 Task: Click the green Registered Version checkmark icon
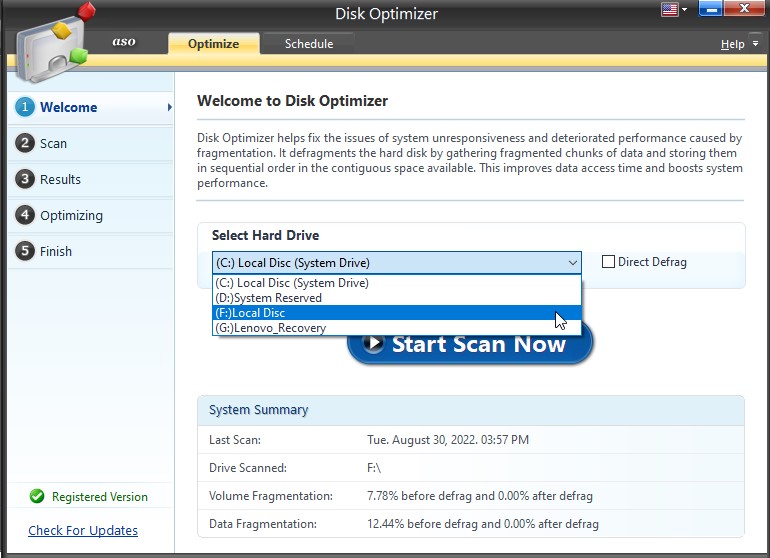pyautogui.click(x=37, y=496)
